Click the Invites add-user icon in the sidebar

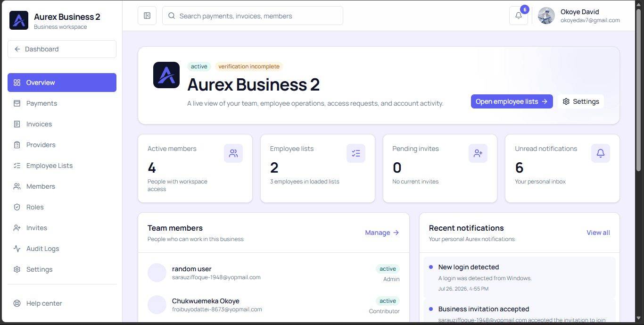pos(17,228)
